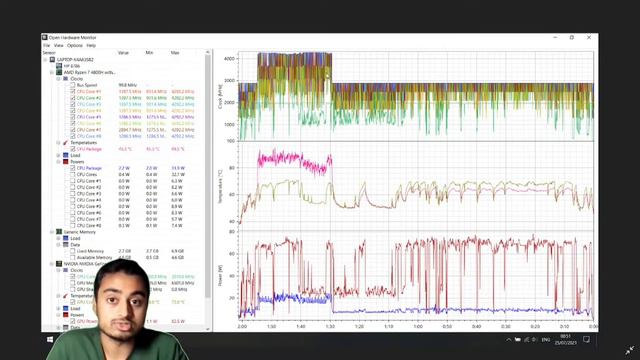Open the Options menu
640x360 pixels.
click(x=75, y=45)
